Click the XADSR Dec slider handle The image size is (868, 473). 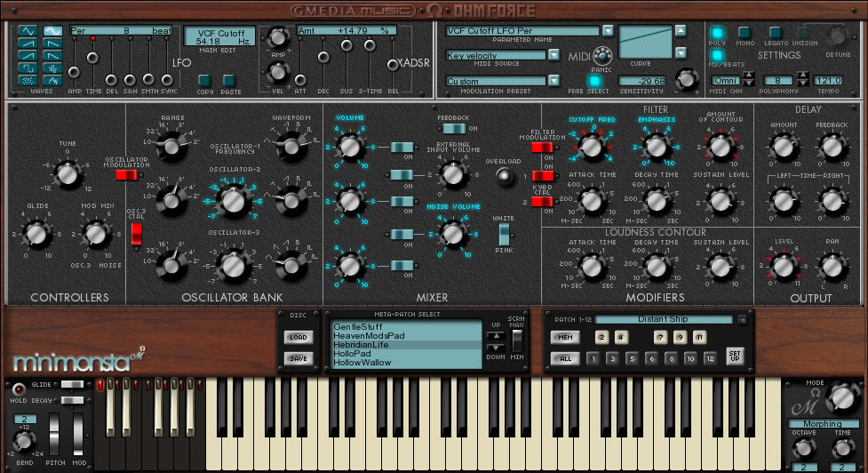(x=323, y=57)
